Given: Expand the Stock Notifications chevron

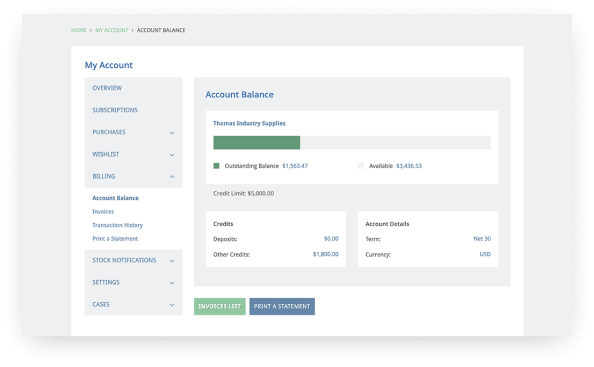Looking at the screenshot, I should point(172,261).
